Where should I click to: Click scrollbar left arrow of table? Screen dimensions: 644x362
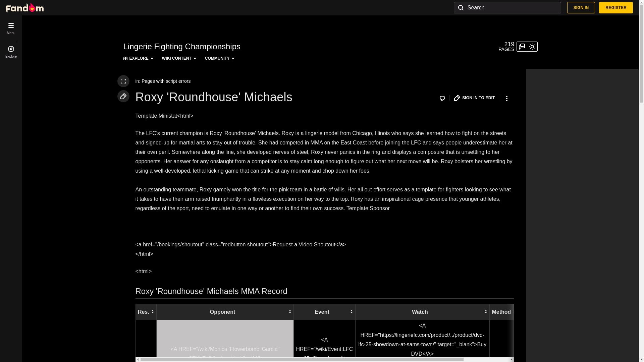tap(138, 360)
